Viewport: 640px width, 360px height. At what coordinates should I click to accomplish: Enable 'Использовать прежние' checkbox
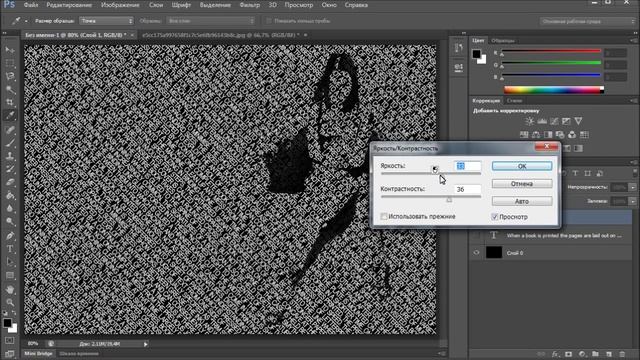(384, 216)
